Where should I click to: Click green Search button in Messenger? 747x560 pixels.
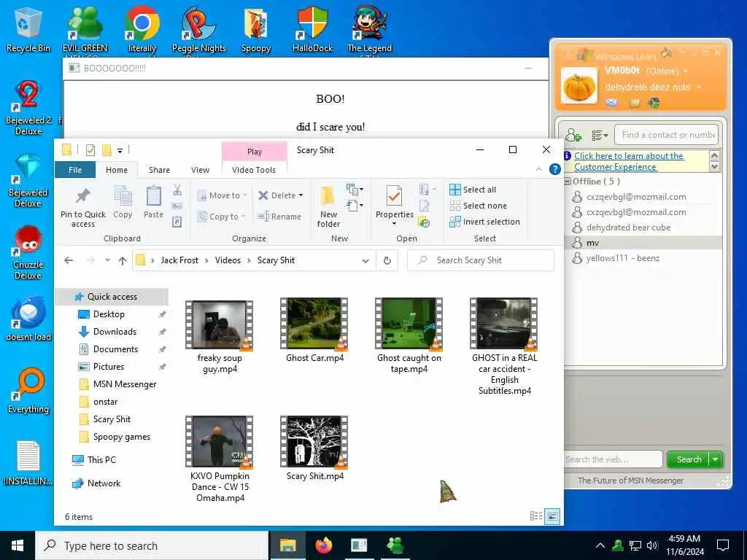click(689, 459)
